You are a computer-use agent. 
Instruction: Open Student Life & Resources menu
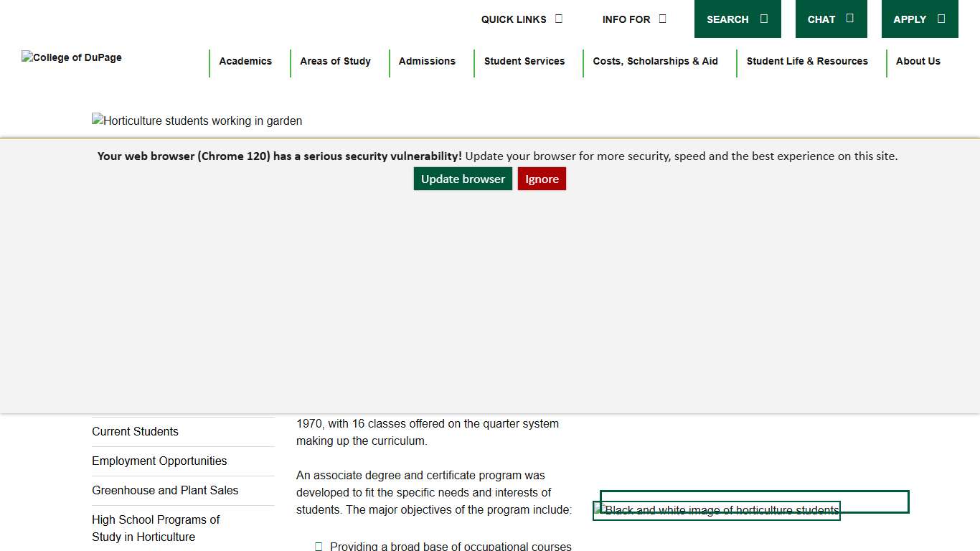[807, 62]
